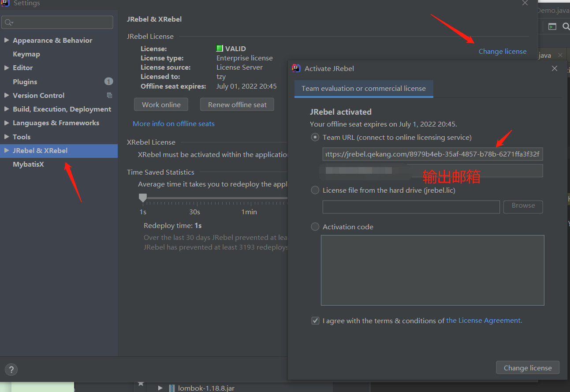Click the License Server source text
The width and height of the screenshot is (570, 392).
[239, 67]
